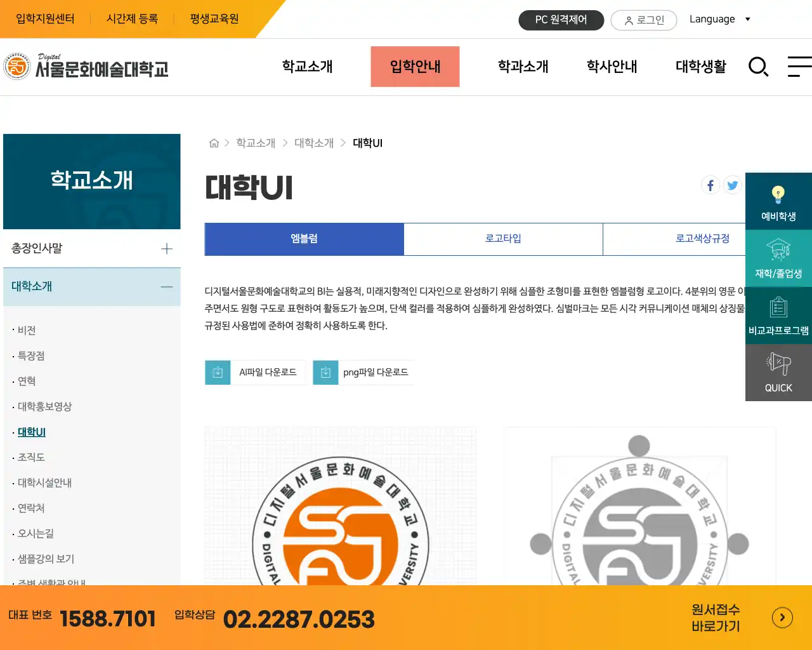
Task: Open 학교소개 main menu
Action: (x=308, y=67)
